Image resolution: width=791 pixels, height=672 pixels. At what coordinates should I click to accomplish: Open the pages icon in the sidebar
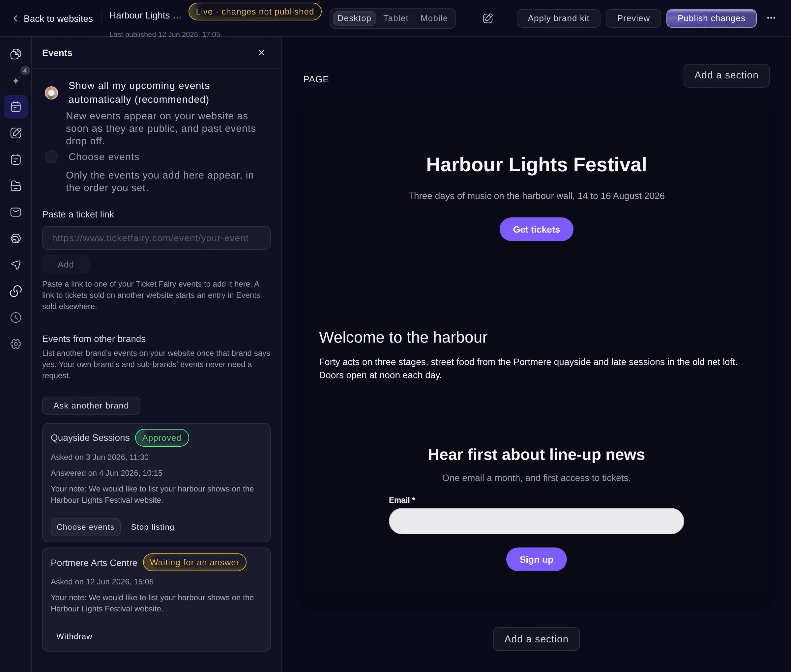coord(15,54)
